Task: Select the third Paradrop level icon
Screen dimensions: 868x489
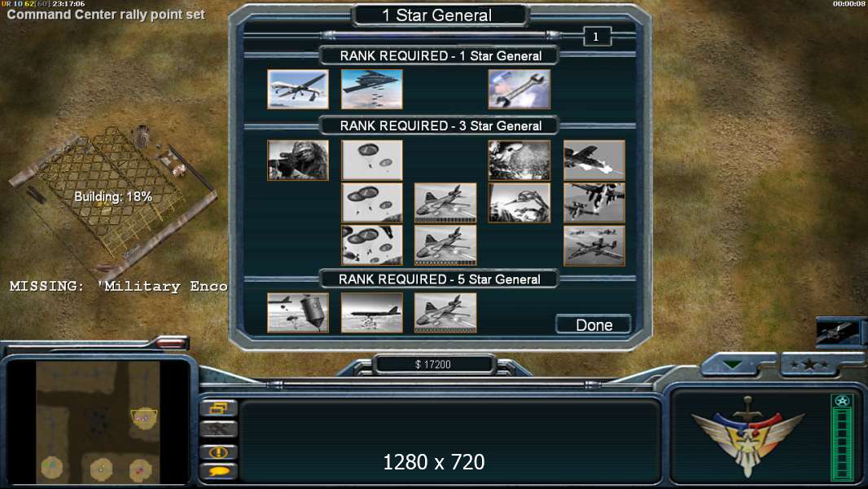Action: [x=372, y=245]
